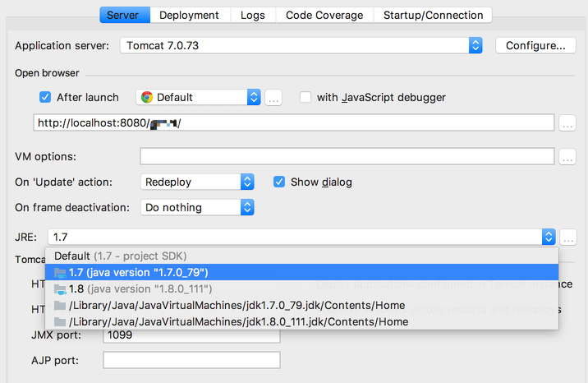
Task: Click the localhost:8080 URL field
Action: [x=294, y=122]
